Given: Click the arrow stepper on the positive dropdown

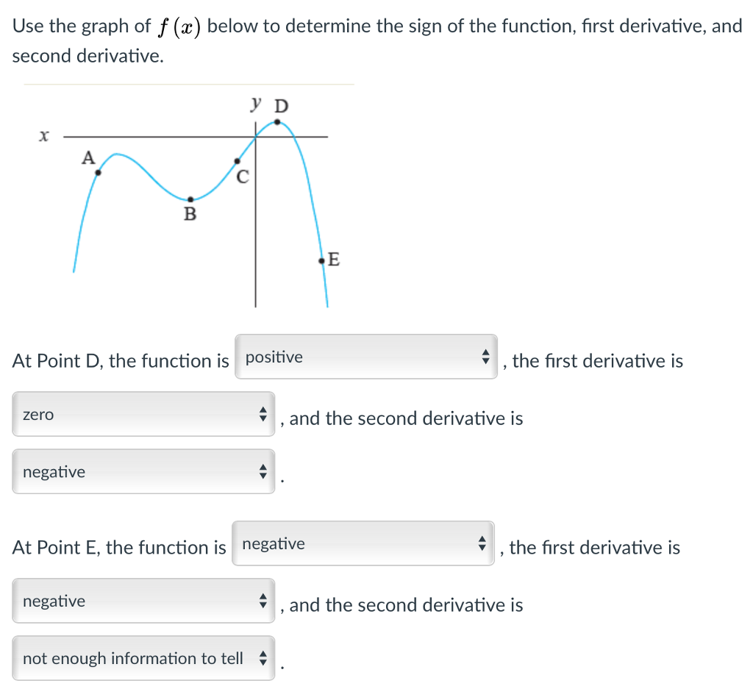Looking at the screenshot, I should [486, 357].
